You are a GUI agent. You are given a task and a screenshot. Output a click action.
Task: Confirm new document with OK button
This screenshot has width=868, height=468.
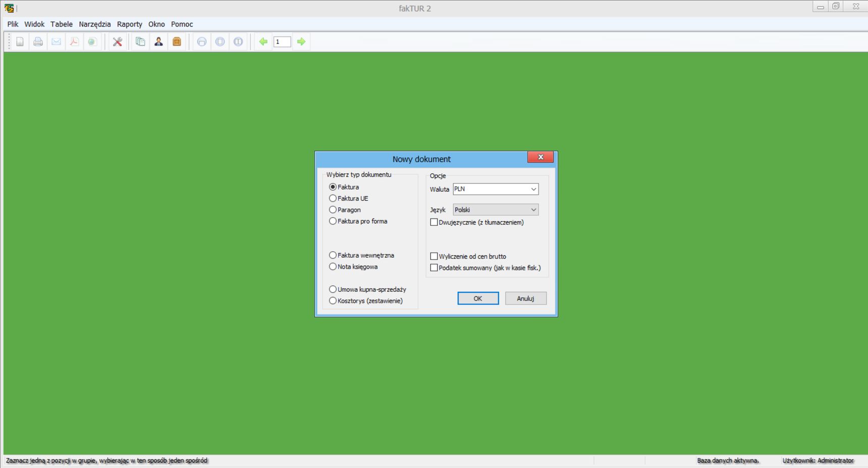[x=478, y=298]
